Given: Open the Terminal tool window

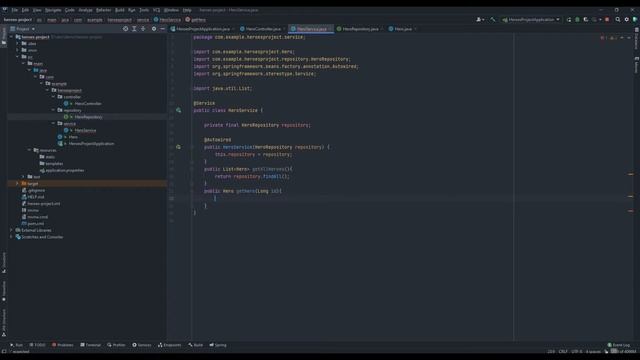Looking at the screenshot, I should coord(91,345).
